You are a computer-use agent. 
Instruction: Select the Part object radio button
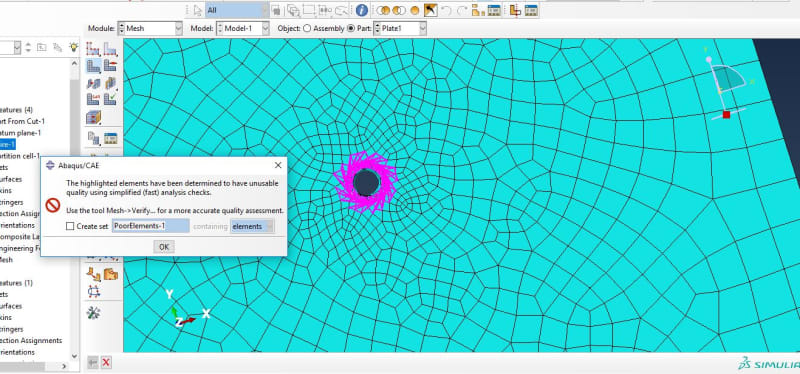coord(351,29)
